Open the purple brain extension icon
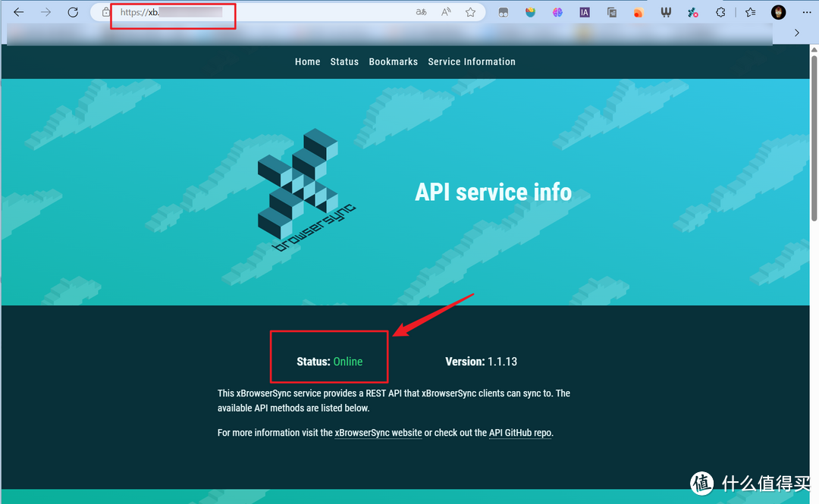 (558, 13)
